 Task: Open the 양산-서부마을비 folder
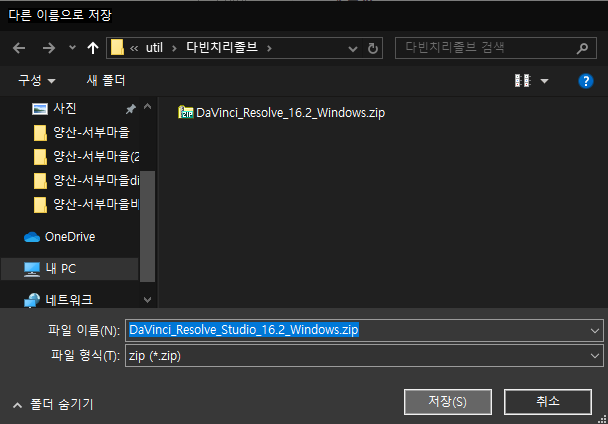coord(96,204)
